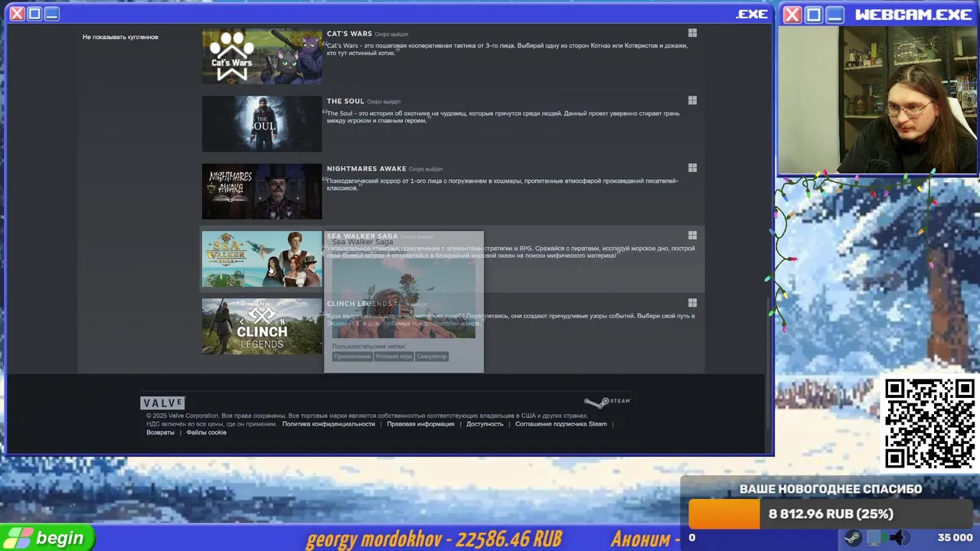
Task: Click THE SOUL title
Action: [x=345, y=101]
